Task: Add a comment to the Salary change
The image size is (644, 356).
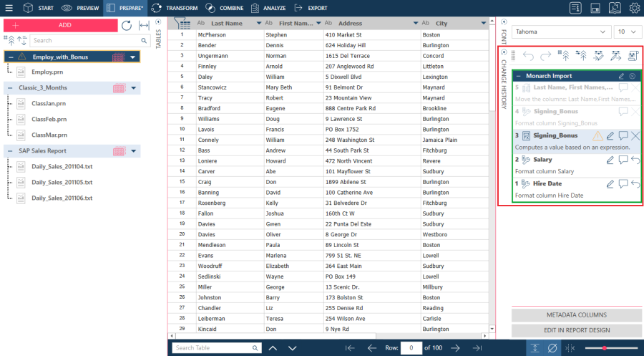Action: point(623,160)
